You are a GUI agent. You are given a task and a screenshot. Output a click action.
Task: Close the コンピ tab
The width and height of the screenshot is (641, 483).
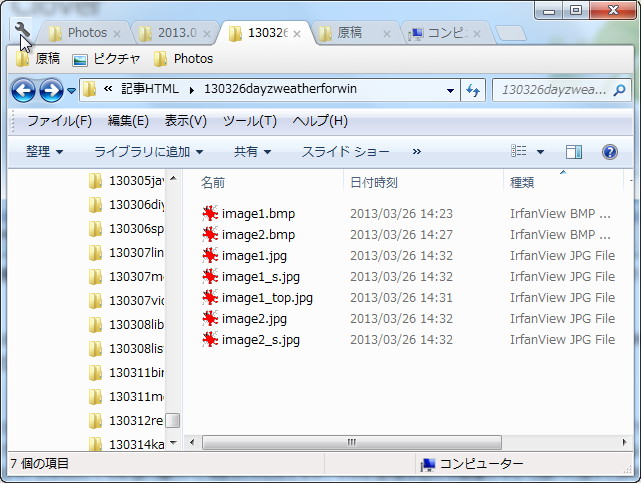point(477,34)
